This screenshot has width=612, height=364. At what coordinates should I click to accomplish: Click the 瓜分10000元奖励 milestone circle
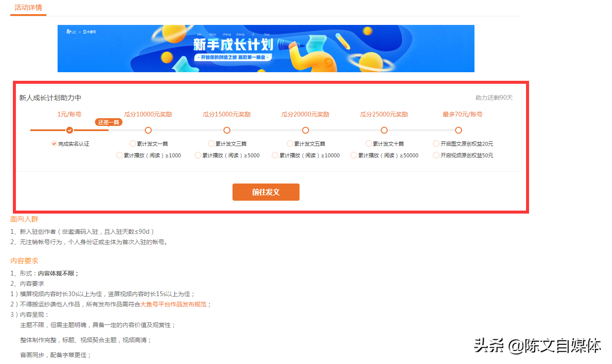(x=148, y=130)
